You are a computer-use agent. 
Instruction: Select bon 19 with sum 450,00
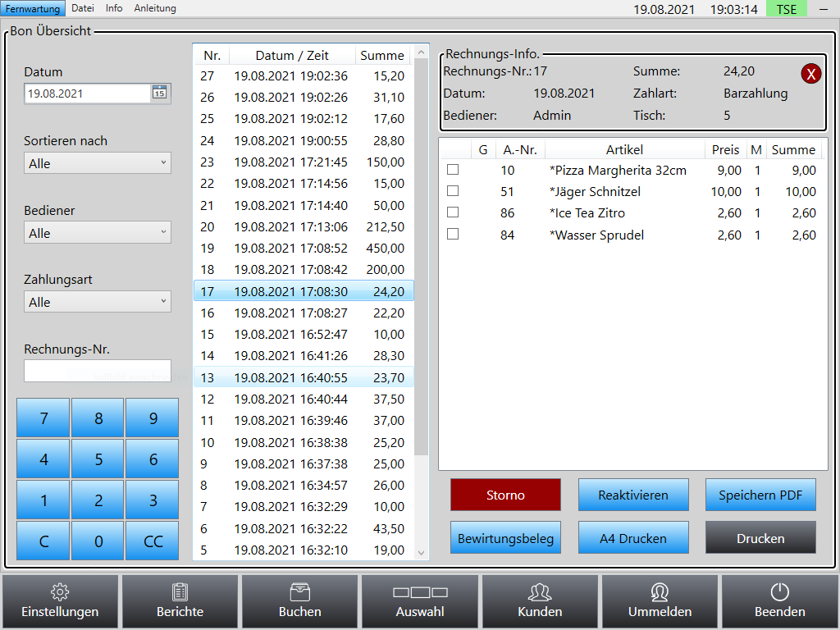click(304, 248)
